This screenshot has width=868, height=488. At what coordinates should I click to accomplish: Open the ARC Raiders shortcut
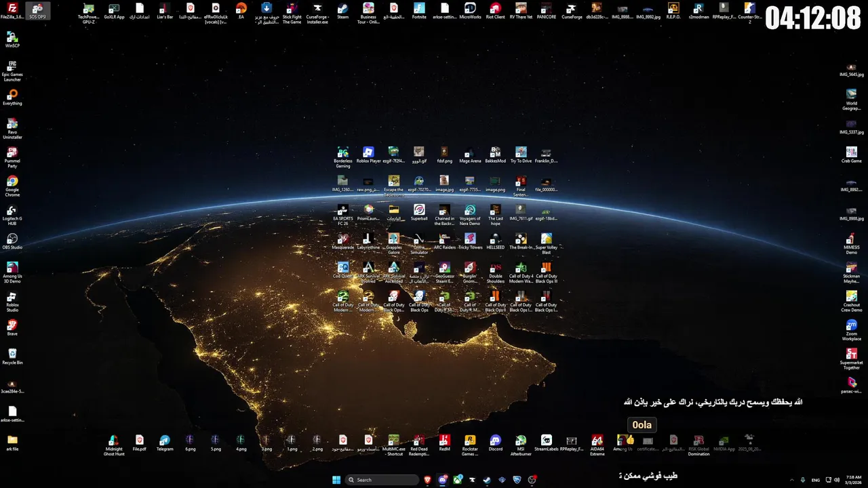pos(445,242)
